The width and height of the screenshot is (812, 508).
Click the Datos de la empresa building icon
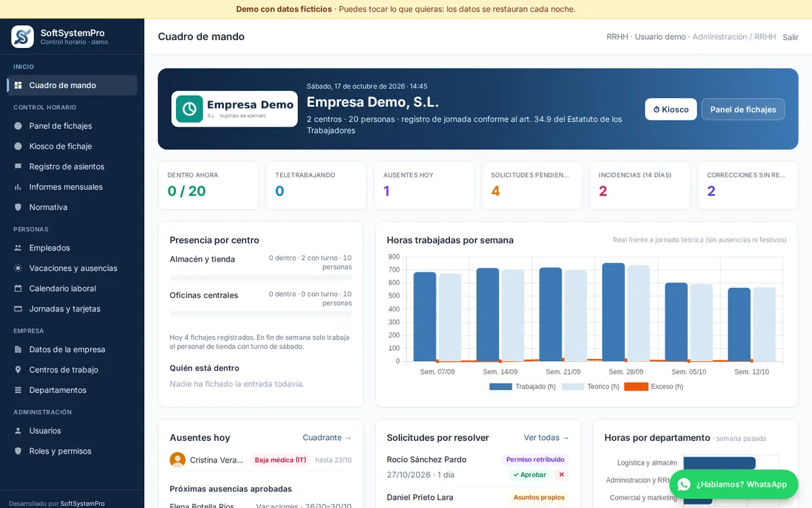[x=18, y=350]
